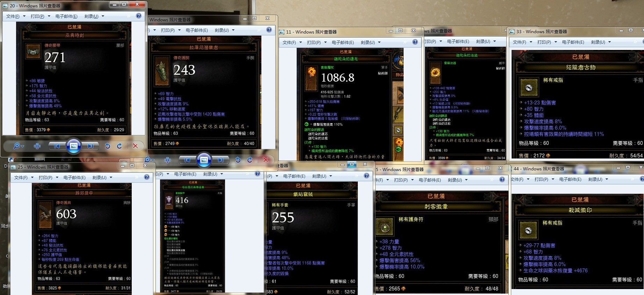Open help in window 5

502,179
